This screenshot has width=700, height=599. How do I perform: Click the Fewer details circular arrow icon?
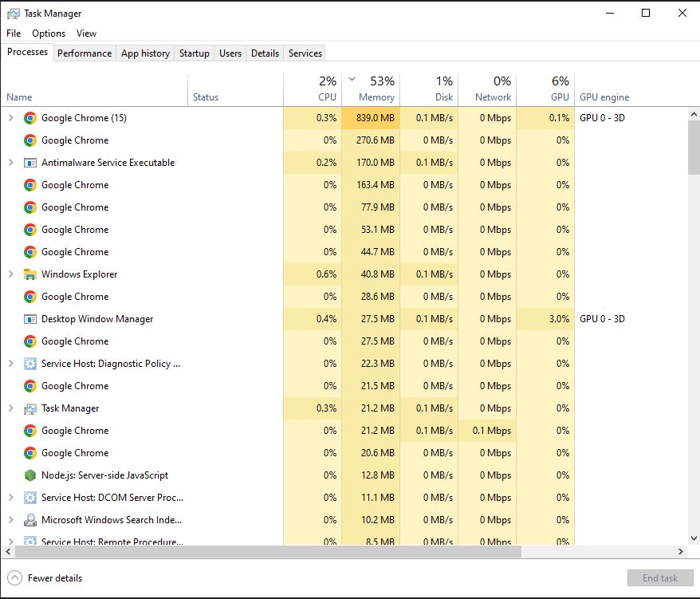[x=14, y=578]
